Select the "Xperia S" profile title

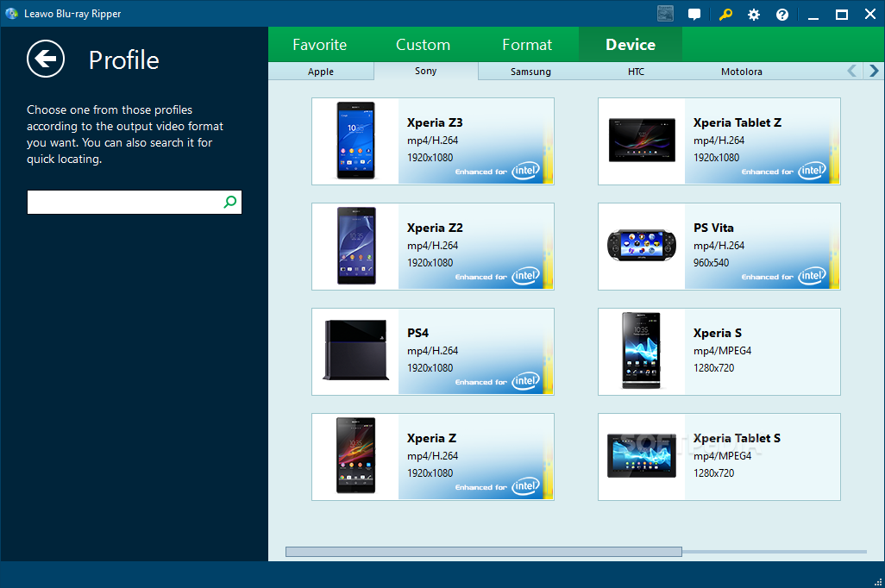tap(718, 333)
